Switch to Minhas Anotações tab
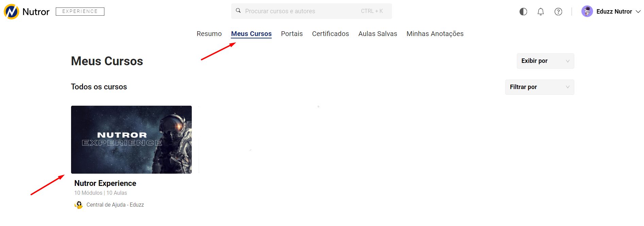This screenshot has height=226, width=644. [x=435, y=34]
